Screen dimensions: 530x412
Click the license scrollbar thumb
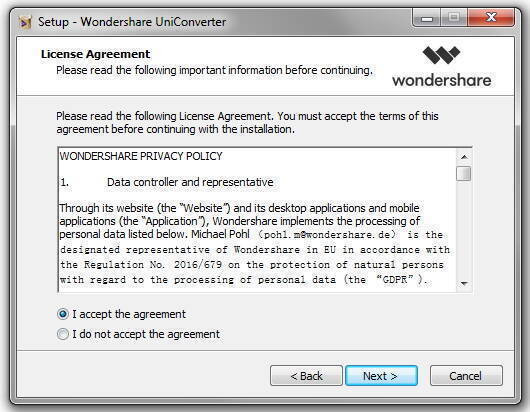click(463, 174)
